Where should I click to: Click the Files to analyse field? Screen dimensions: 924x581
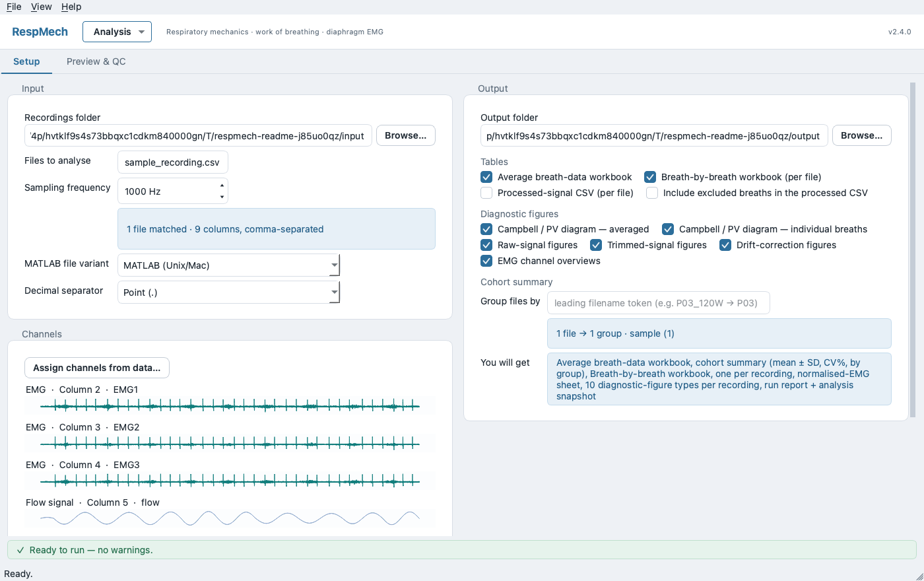point(173,162)
